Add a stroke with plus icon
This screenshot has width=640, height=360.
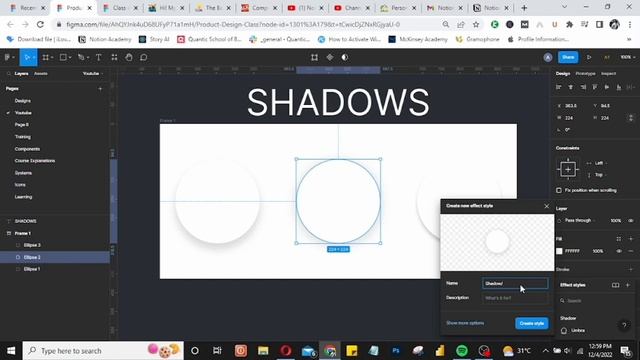click(631, 269)
